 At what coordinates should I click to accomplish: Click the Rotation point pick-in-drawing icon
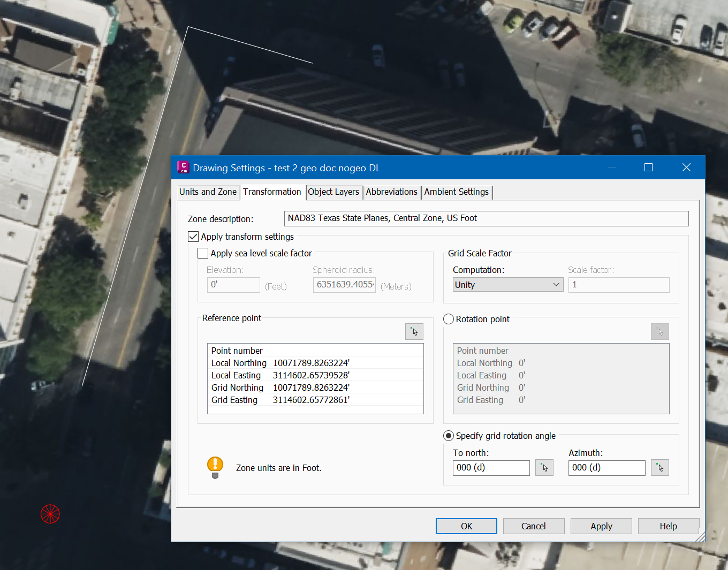[x=659, y=331]
